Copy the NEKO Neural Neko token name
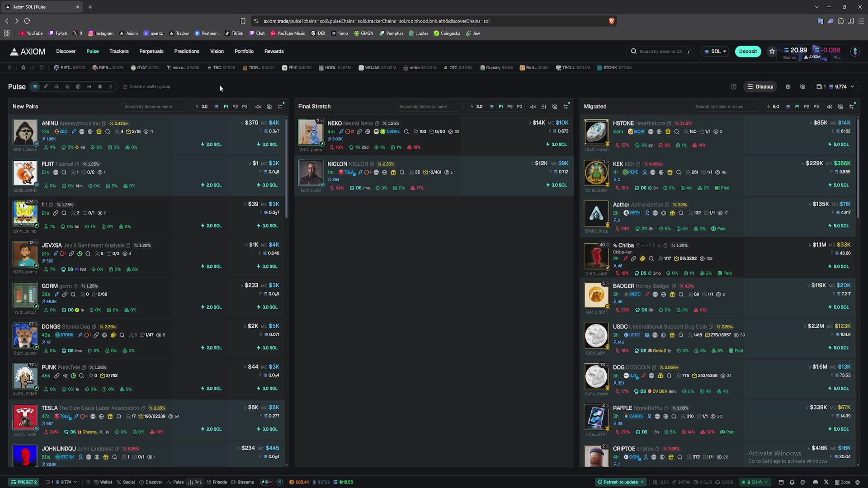This screenshot has height=488, width=868. point(377,123)
